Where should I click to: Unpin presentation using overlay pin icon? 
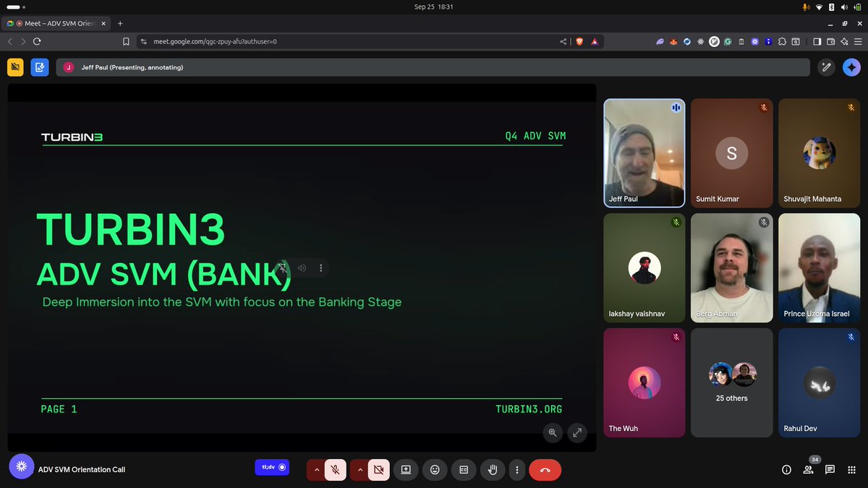[x=284, y=268]
